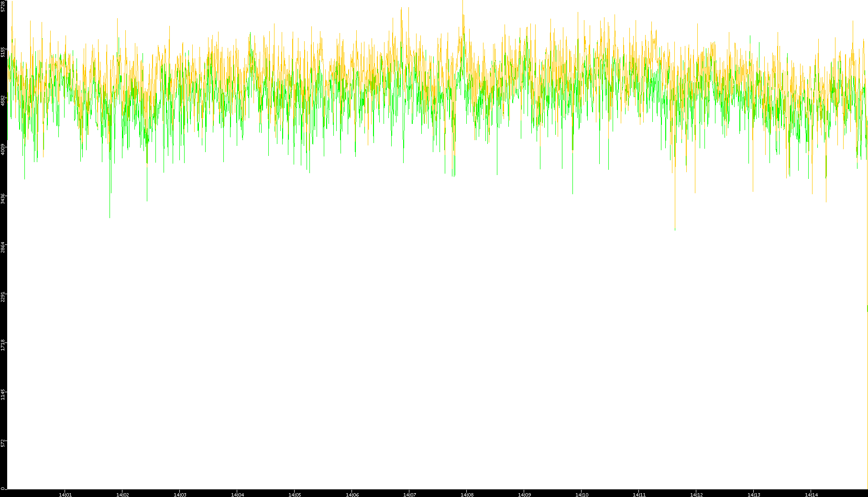Click the 14:13 time axis tick

[754, 495]
